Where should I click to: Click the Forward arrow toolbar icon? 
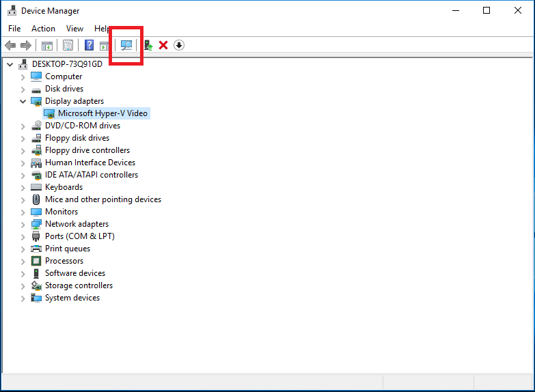click(x=26, y=45)
